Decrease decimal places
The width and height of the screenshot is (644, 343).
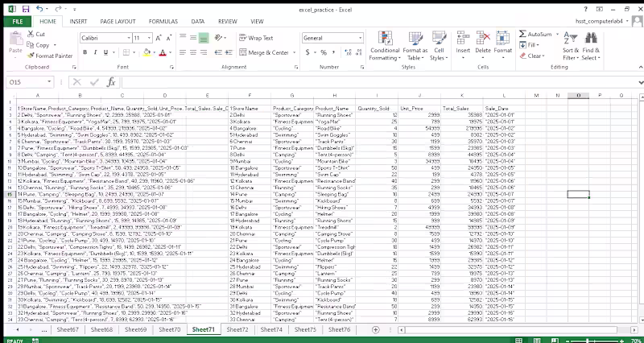[357, 52]
